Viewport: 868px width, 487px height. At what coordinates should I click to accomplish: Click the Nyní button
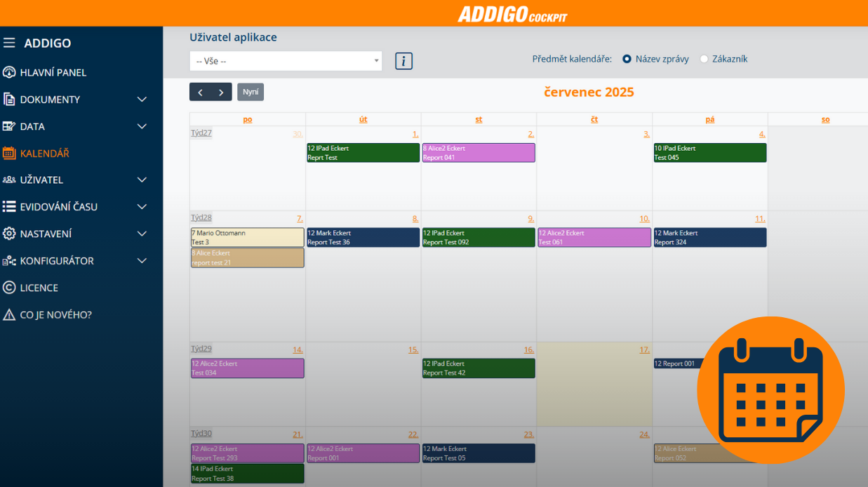251,92
